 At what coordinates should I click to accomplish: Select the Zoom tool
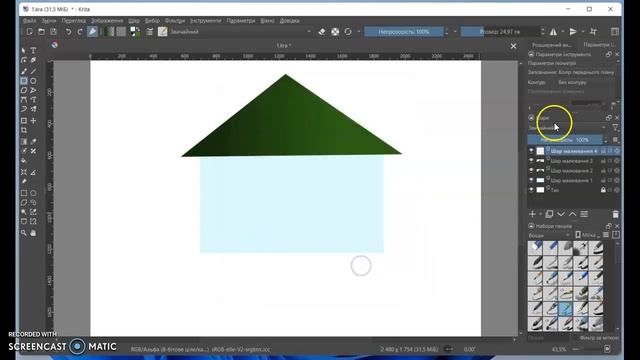coord(24,233)
